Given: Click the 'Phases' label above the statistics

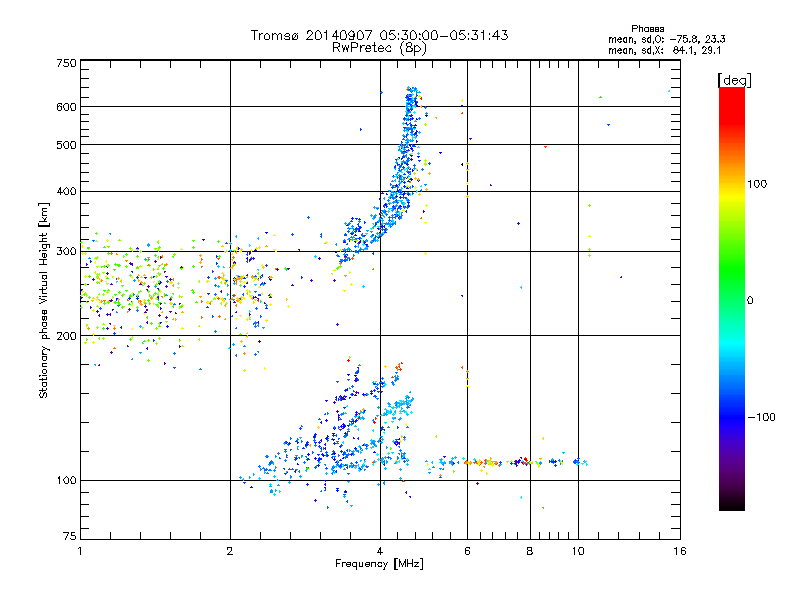Looking at the screenshot, I should [x=647, y=29].
